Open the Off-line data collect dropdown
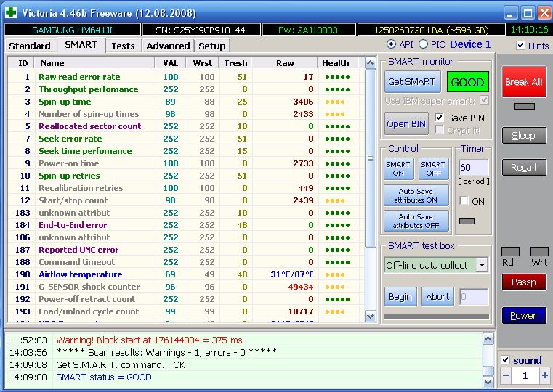 482,265
